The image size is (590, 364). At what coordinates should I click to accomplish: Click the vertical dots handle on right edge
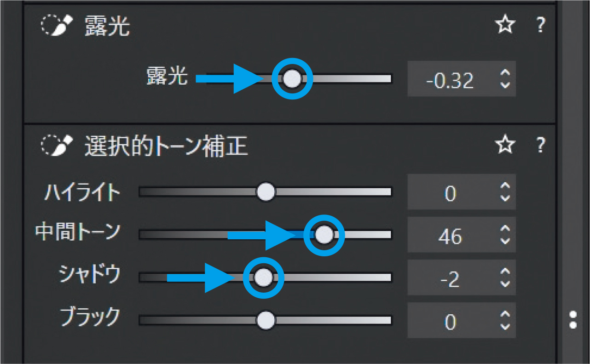tap(572, 319)
